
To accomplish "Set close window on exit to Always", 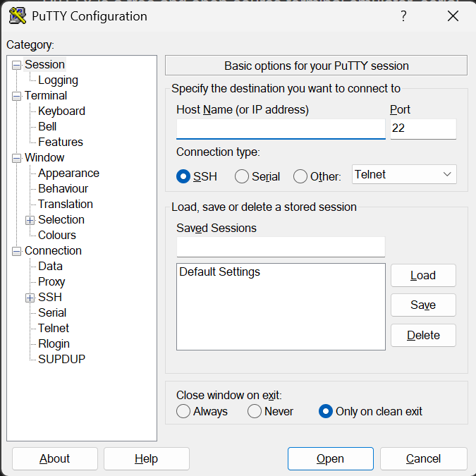I will (x=183, y=411).
